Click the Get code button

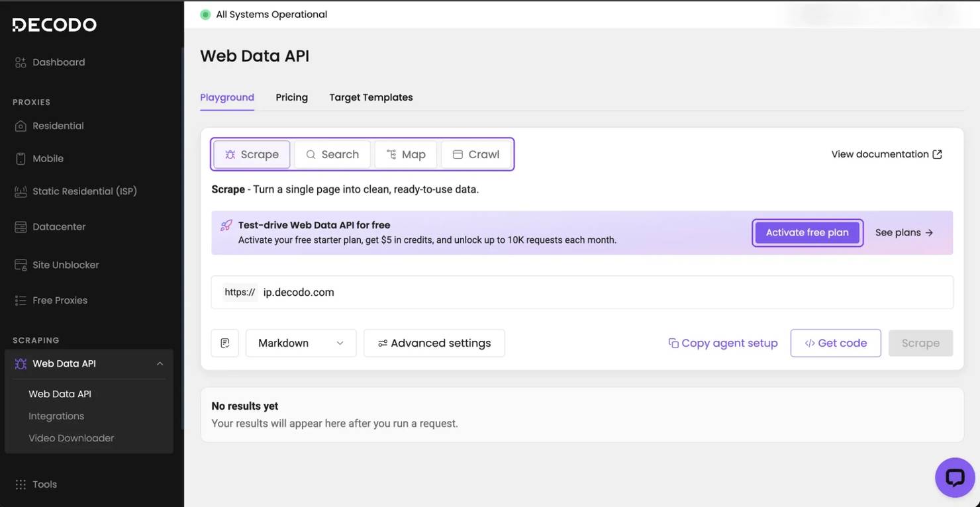(836, 343)
